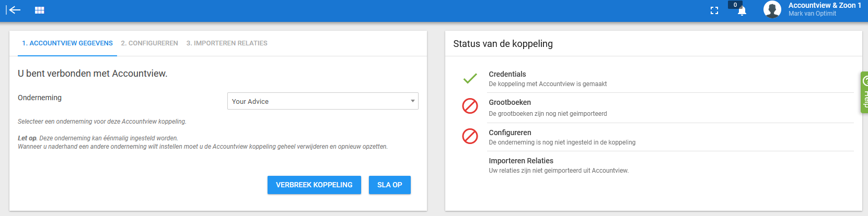Click the notification count badge
The image size is (868, 216).
tap(735, 5)
